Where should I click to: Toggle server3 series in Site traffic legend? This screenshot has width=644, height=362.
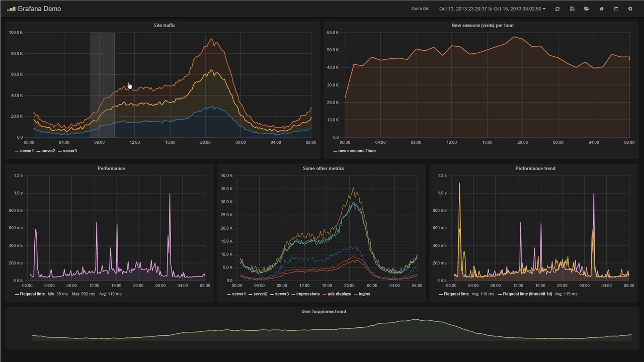pos(70,151)
